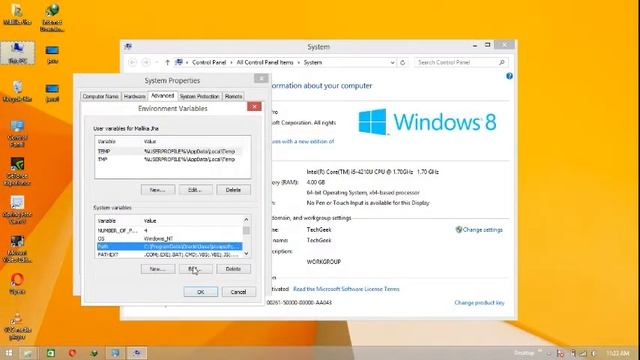Switch to the System Protection tab
Image resolution: width=640 pixels, height=360 pixels.
pyautogui.click(x=199, y=96)
